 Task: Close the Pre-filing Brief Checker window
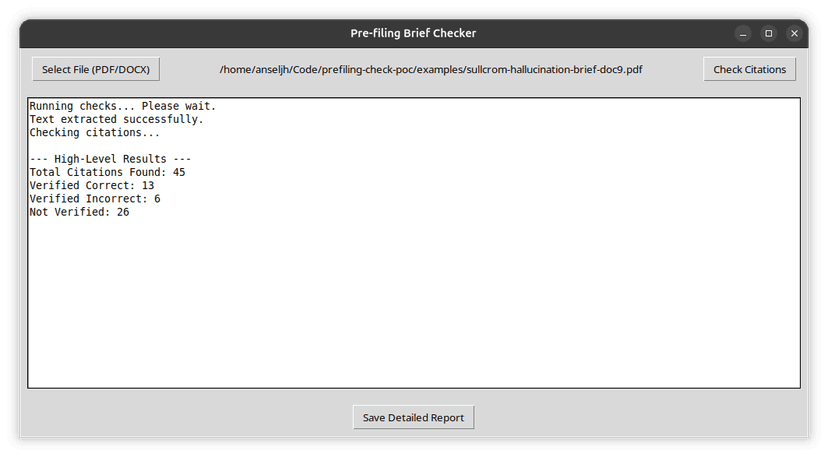[794, 33]
